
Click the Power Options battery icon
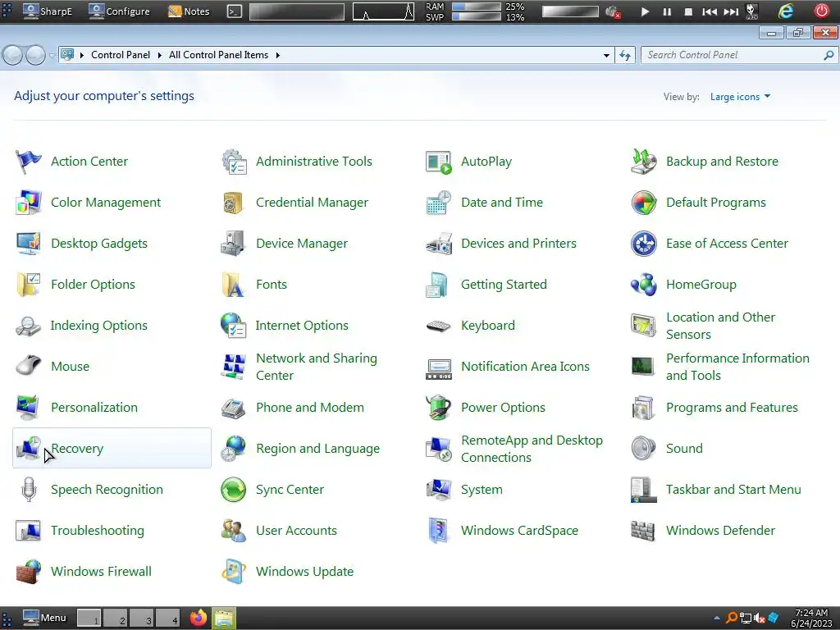(439, 407)
